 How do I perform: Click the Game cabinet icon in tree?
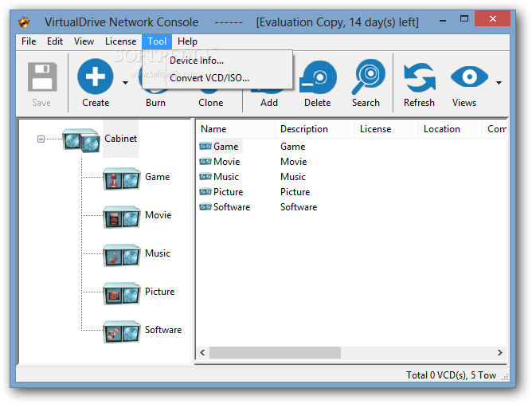pos(122,178)
